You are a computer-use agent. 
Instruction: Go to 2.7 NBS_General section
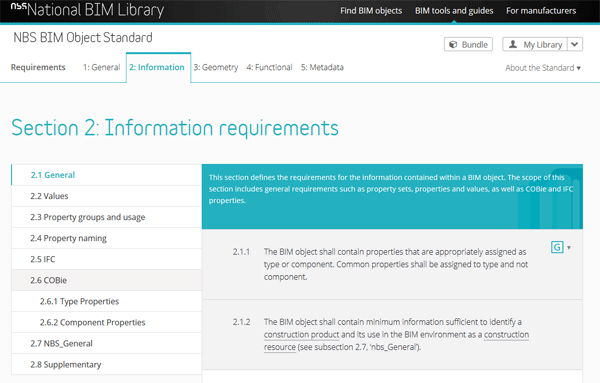pos(106,343)
